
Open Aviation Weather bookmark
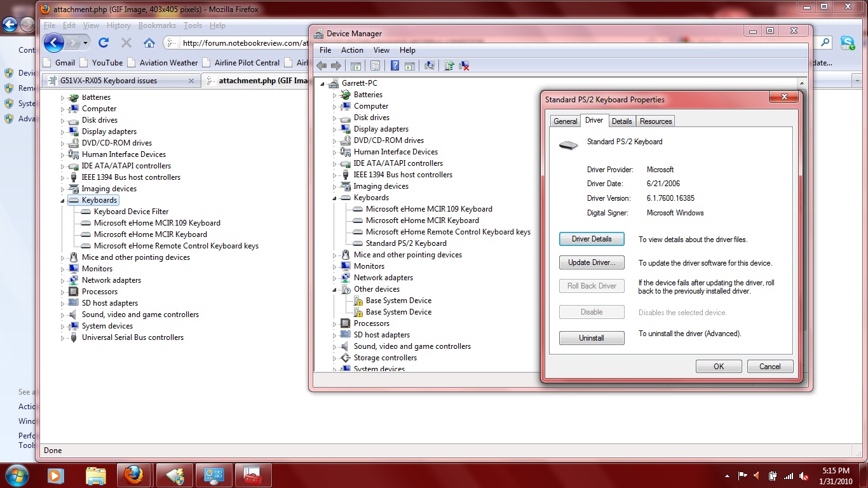[163, 62]
